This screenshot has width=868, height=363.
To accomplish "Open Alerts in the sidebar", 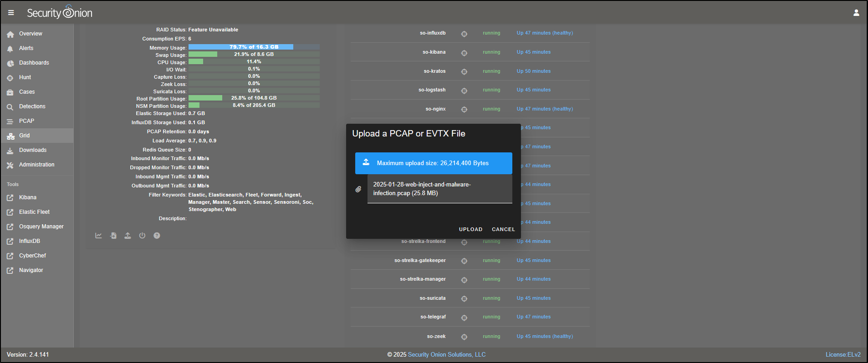I will click(x=26, y=48).
